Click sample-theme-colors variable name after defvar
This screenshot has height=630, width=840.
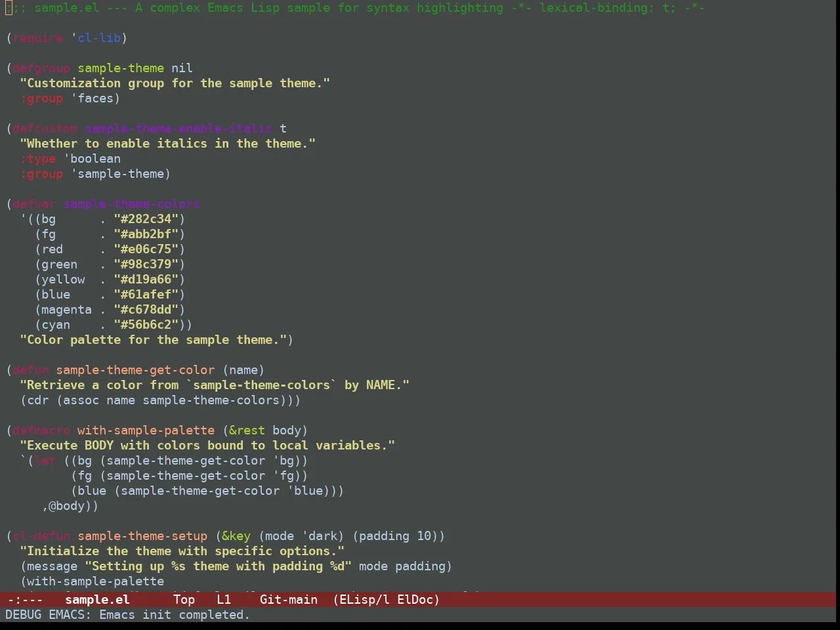click(x=131, y=204)
